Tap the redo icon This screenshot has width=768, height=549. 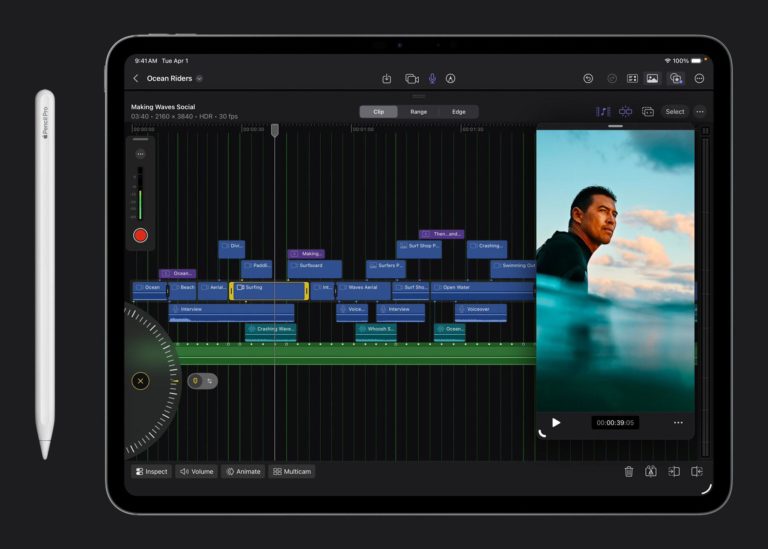click(x=612, y=78)
